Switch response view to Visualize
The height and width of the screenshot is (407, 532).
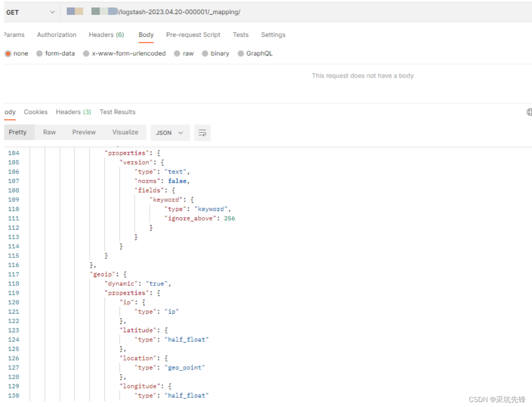tap(125, 132)
